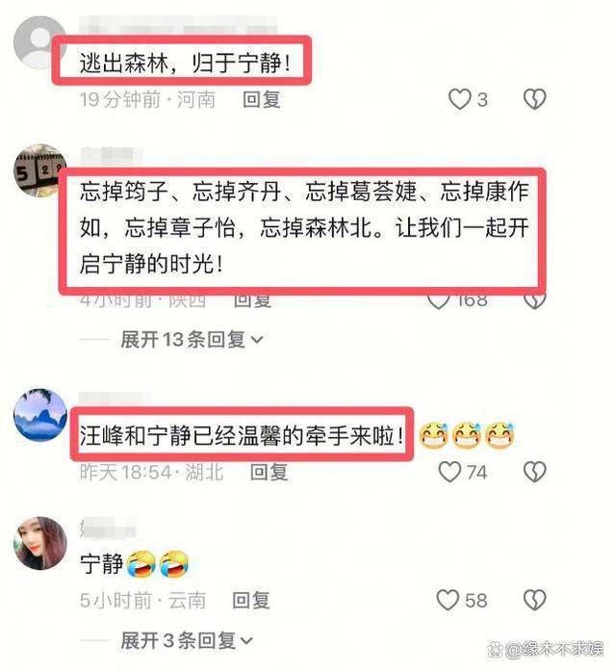Open the blue mountain landscape avatar
The width and height of the screenshot is (616, 672).
[x=40, y=414]
